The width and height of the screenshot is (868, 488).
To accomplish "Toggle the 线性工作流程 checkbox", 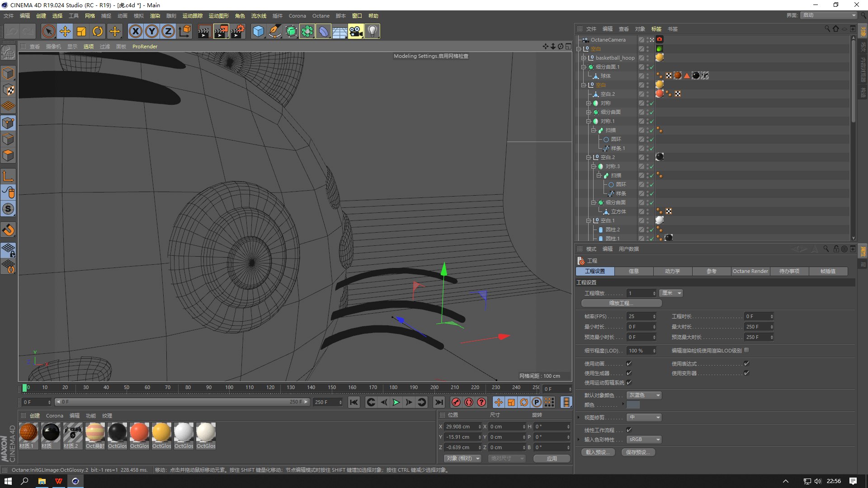I will (629, 430).
